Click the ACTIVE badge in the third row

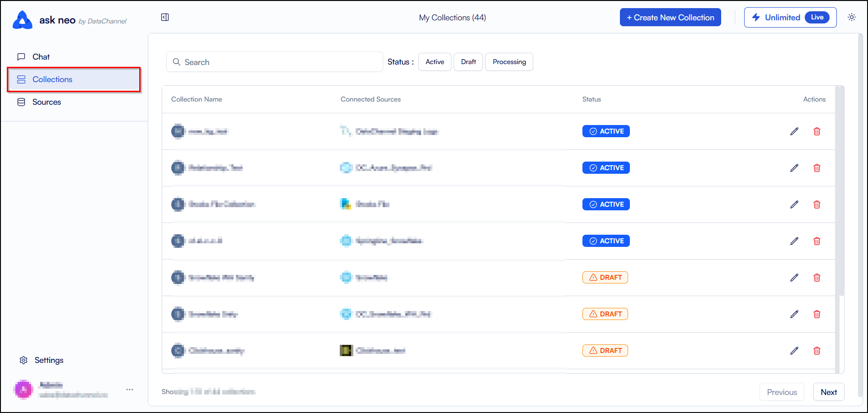click(x=606, y=204)
